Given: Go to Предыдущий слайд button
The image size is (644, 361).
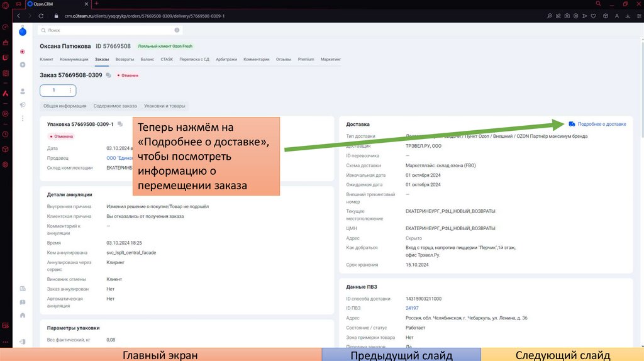Looking at the screenshot, I should [401, 355].
